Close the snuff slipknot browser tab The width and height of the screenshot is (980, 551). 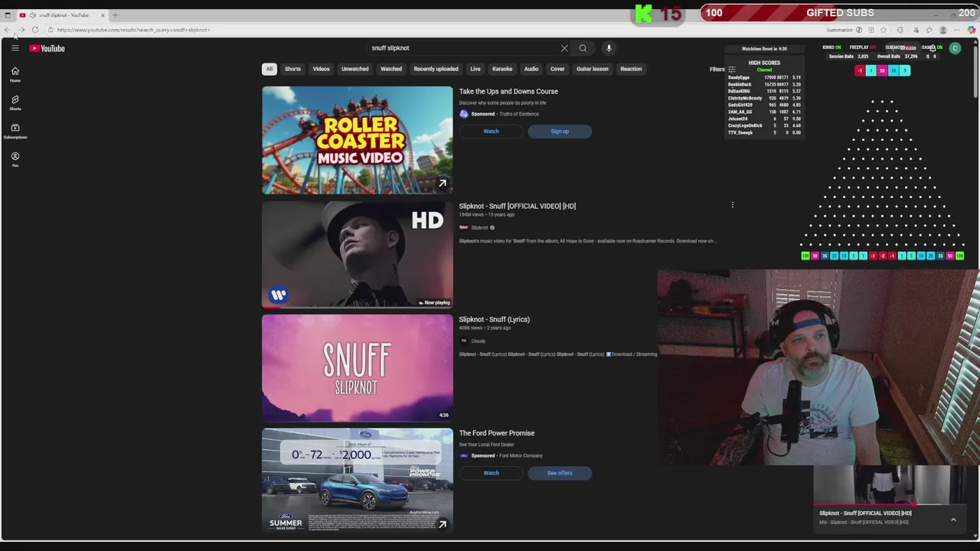(x=103, y=15)
